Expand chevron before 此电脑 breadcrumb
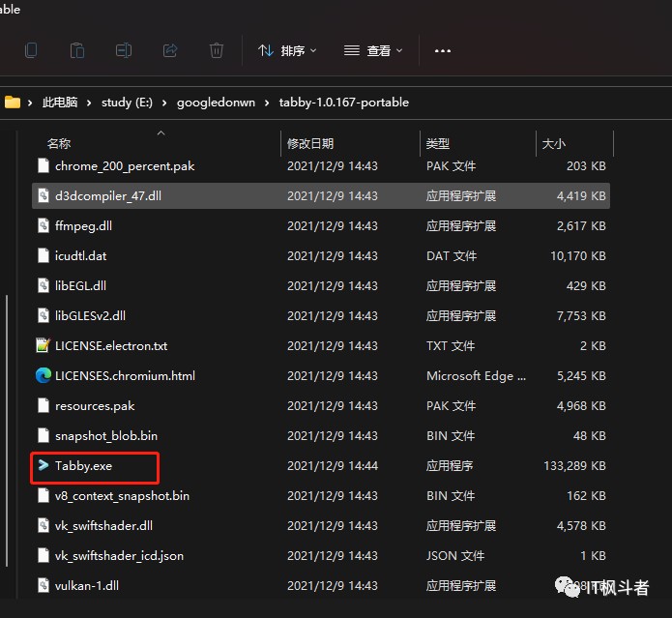 pyautogui.click(x=30, y=103)
